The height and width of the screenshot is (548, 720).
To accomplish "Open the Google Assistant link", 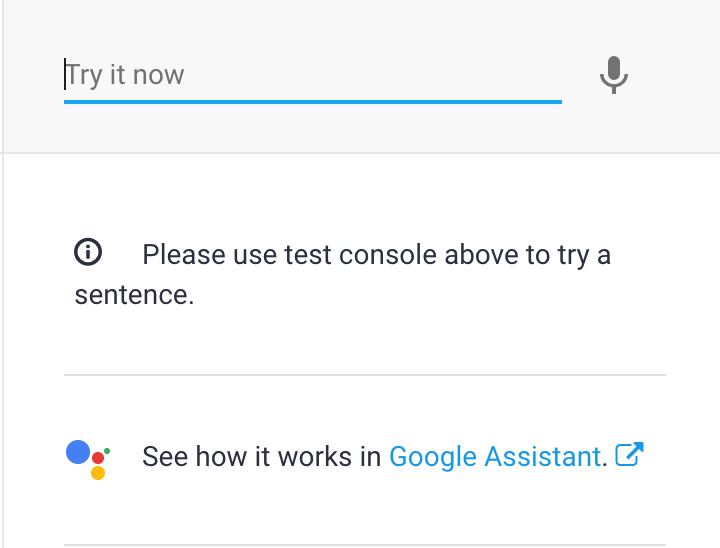I will (494, 457).
